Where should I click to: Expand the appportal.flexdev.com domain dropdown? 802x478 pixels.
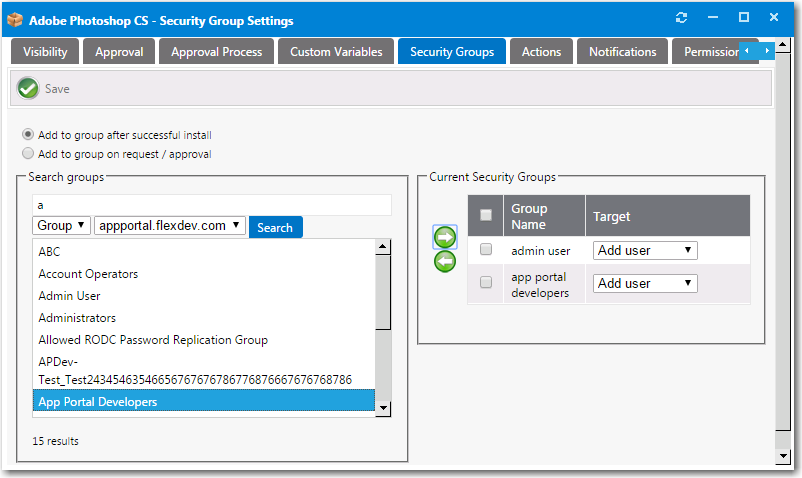tap(169, 226)
